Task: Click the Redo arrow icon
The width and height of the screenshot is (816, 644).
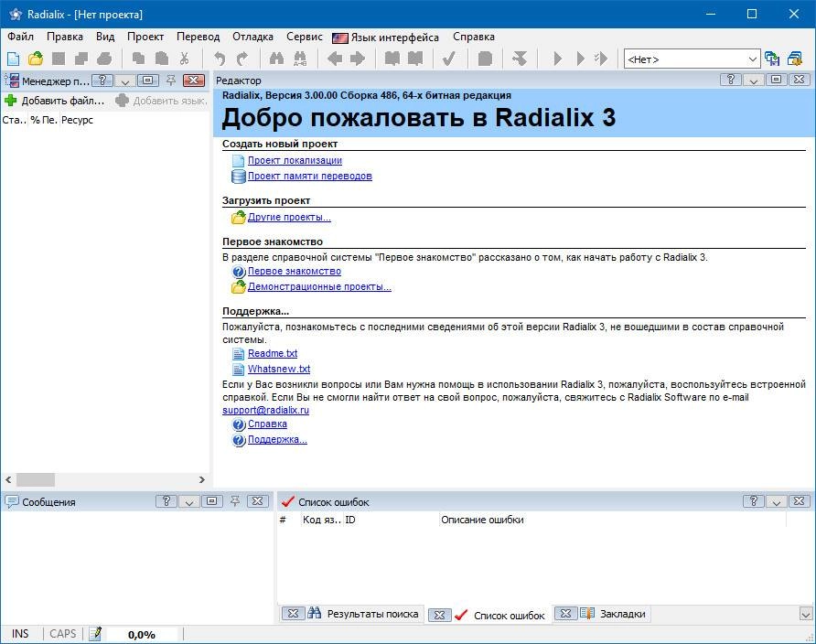Action: pos(242,59)
